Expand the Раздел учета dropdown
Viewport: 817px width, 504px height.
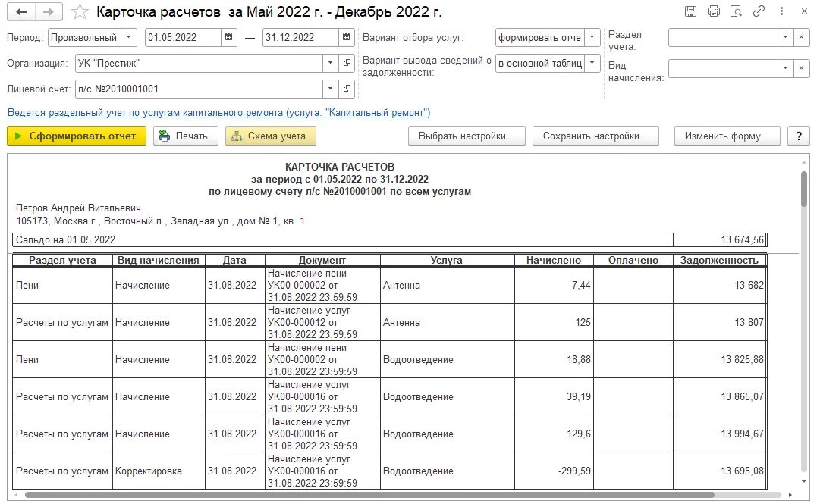point(786,37)
